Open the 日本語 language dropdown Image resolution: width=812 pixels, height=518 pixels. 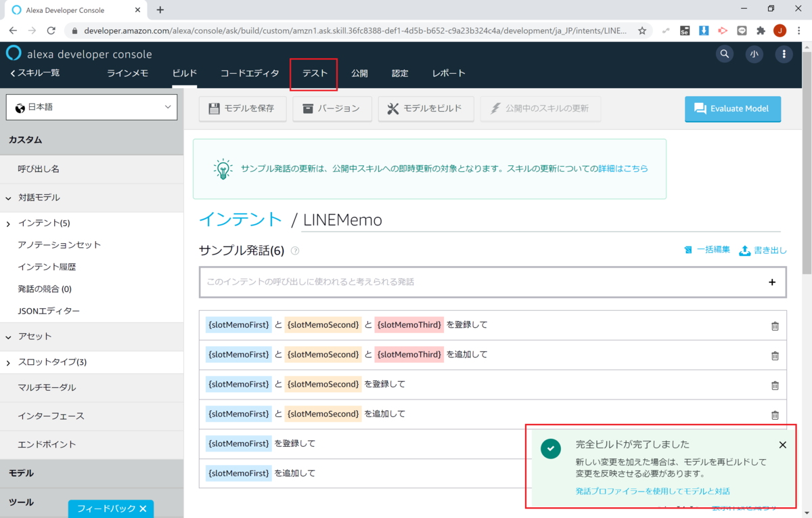(x=91, y=107)
